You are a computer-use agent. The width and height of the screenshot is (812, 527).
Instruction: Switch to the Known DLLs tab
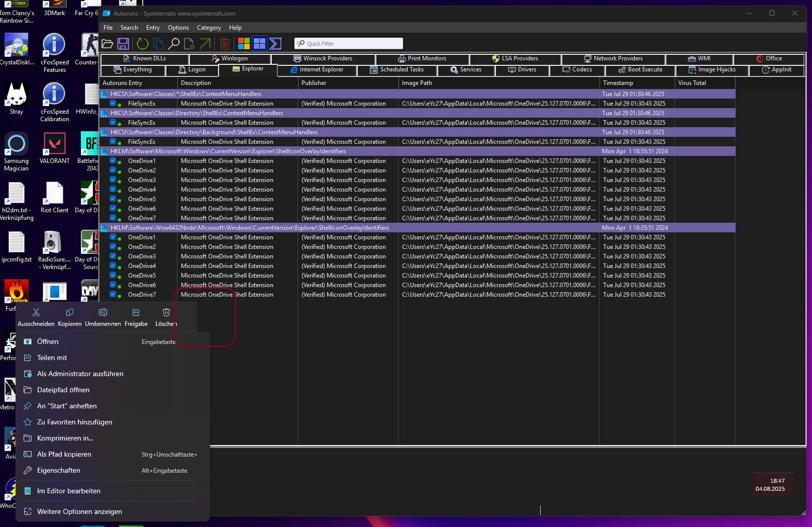click(145, 59)
